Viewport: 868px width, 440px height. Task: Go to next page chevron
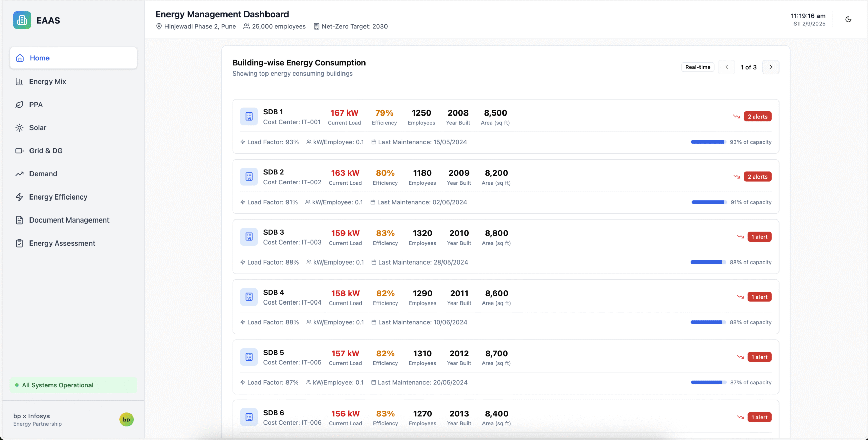coord(770,67)
